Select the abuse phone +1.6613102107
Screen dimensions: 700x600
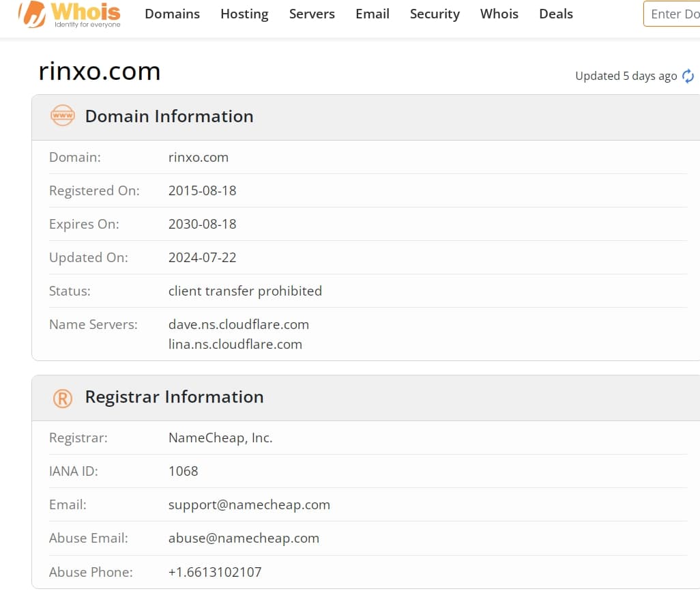point(215,572)
